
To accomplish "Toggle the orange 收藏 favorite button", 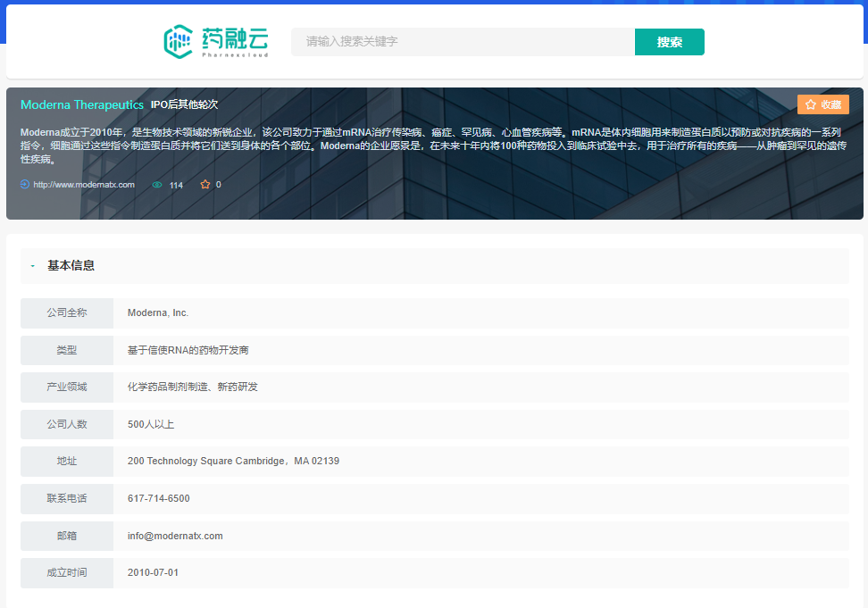I will tap(822, 104).
